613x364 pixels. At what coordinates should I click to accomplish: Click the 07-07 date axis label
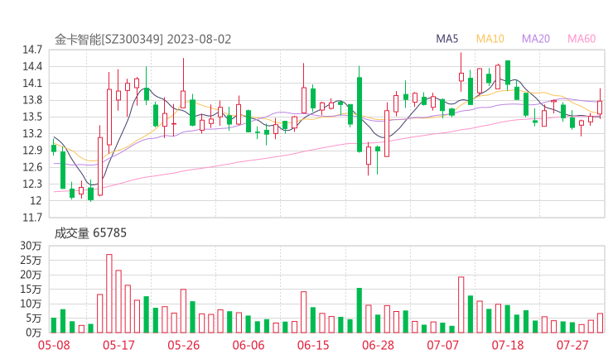pos(442,345)
